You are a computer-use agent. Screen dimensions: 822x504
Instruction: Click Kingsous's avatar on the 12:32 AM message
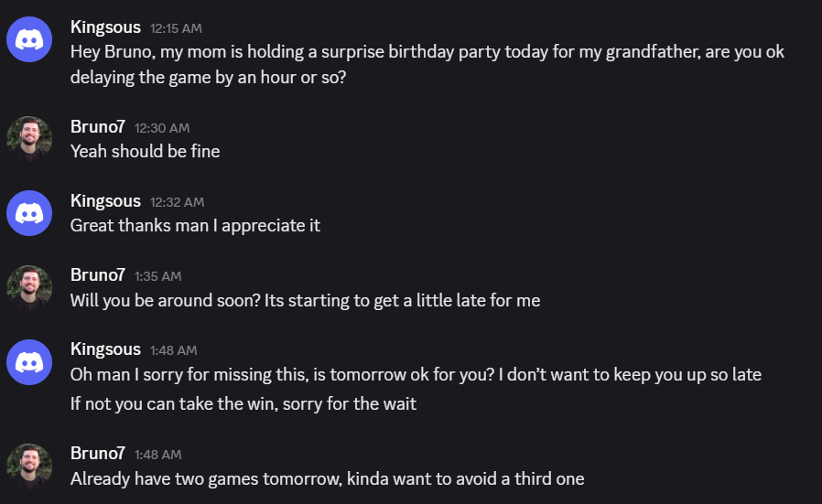pos(29,213)
